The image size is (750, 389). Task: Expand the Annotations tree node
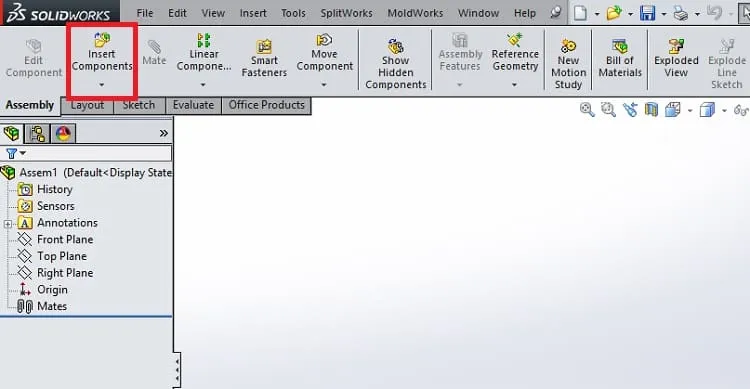click(x=8, y=223)
